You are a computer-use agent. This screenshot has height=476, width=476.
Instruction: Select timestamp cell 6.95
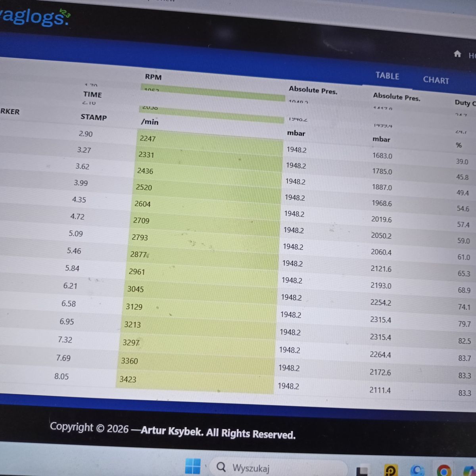(67, 321)
